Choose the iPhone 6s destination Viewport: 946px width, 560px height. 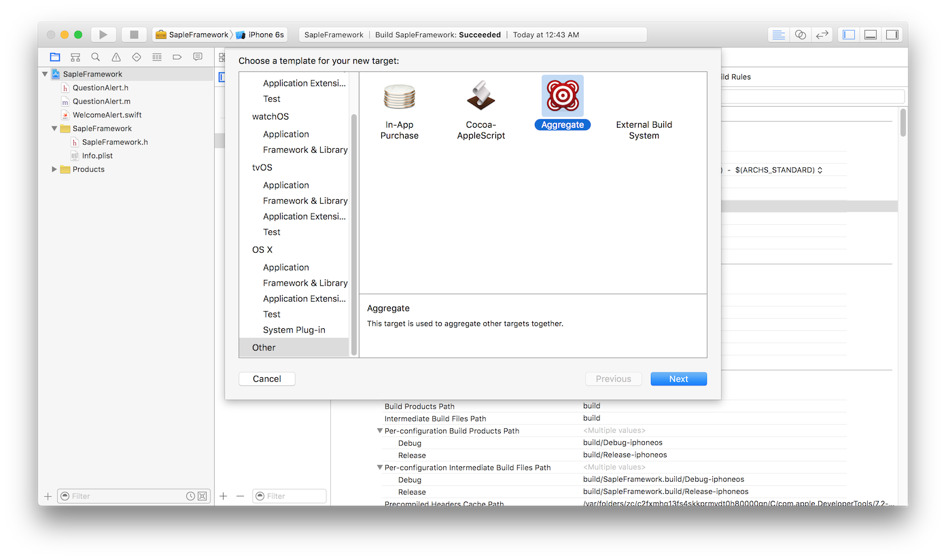[x=260, y=35]
